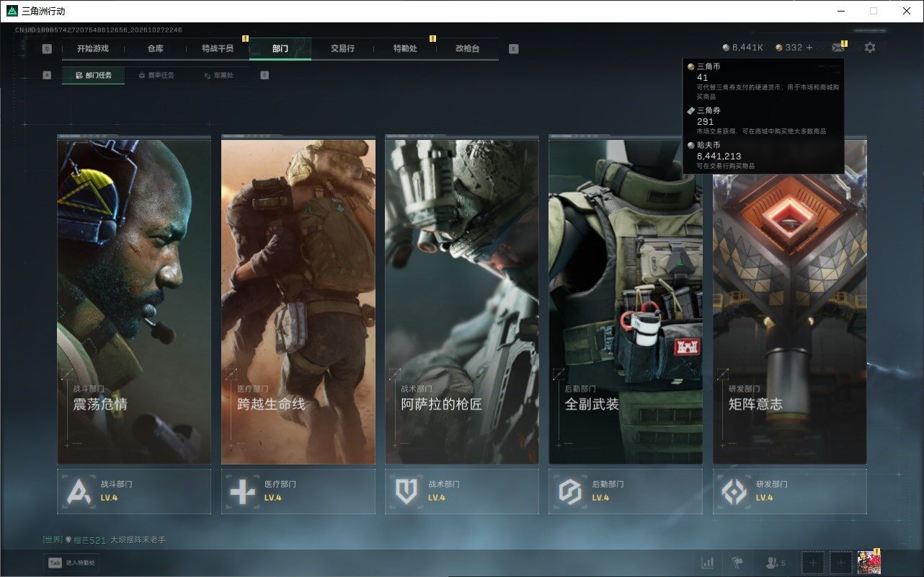Click the 研发部门 diamond emblem icon
Viewport: 924px width, 577px height.
click(734, 491)
